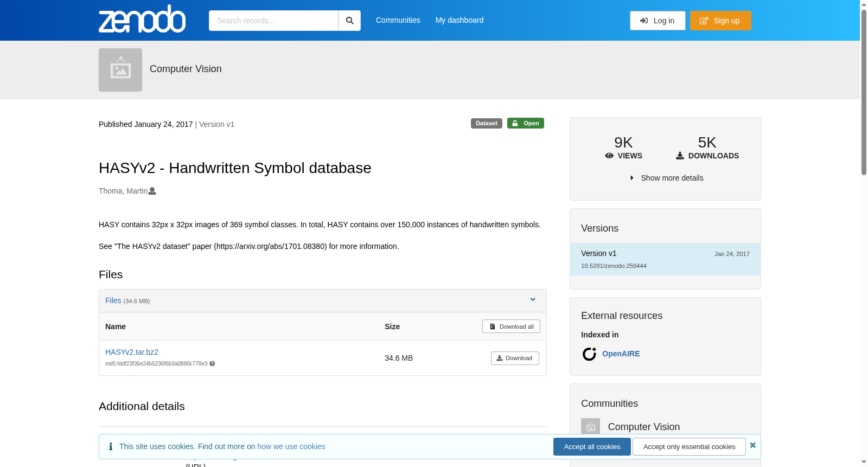Click the author profile icon beside Thoma, Martin
The width and height of the screenshot is (868, 467).
152,191
